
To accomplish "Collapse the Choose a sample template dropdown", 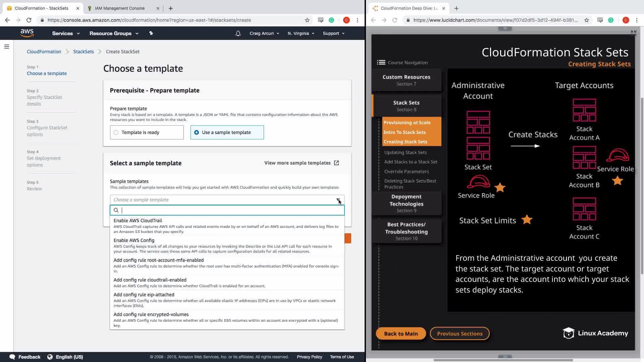I will 338,200.
